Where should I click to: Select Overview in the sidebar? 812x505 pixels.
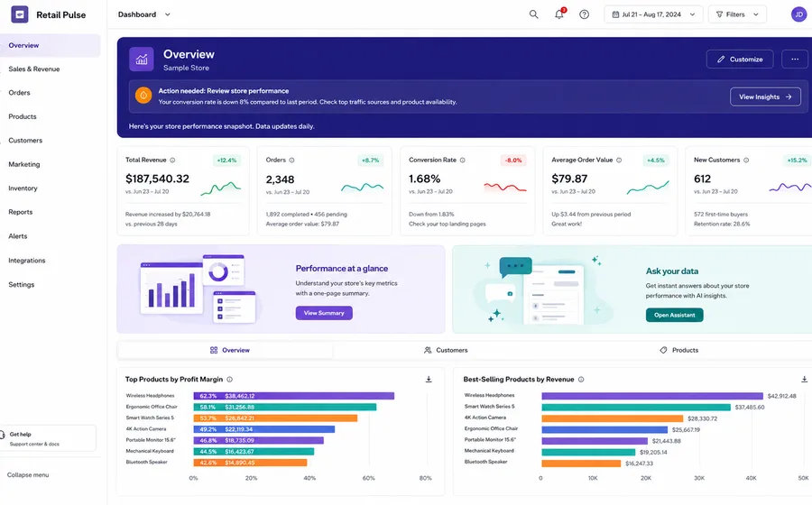coord(50,45)
